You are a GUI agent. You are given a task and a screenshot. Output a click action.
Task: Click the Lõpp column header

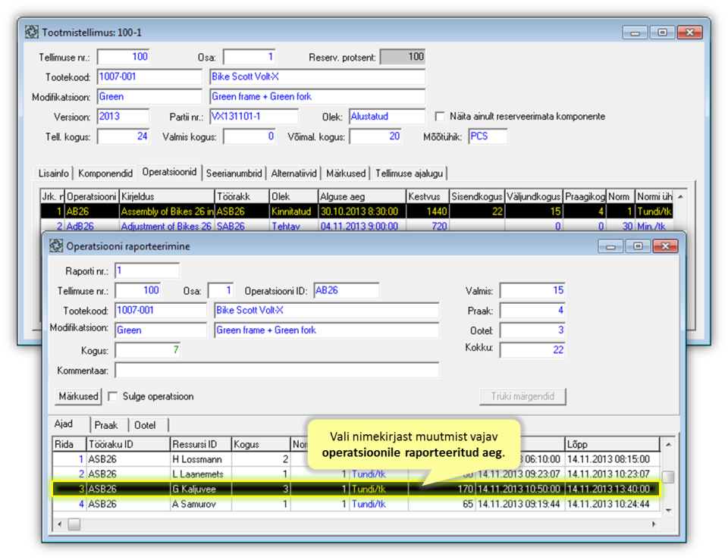tap(612, 444)
